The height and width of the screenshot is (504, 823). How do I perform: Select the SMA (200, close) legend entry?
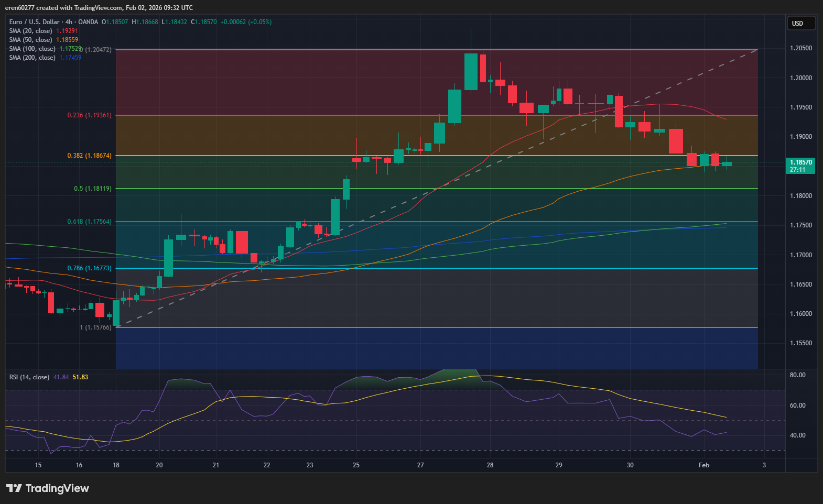[x=32, y=58]
